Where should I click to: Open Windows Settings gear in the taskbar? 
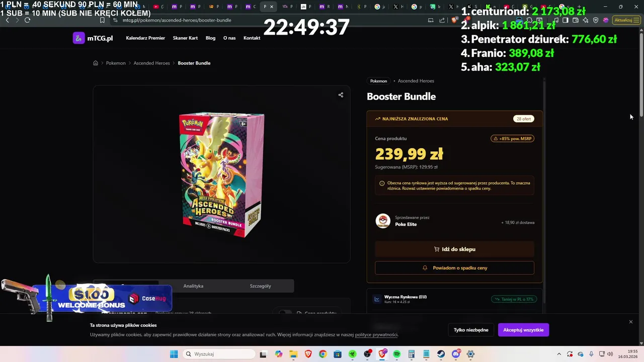click(471, 354)
